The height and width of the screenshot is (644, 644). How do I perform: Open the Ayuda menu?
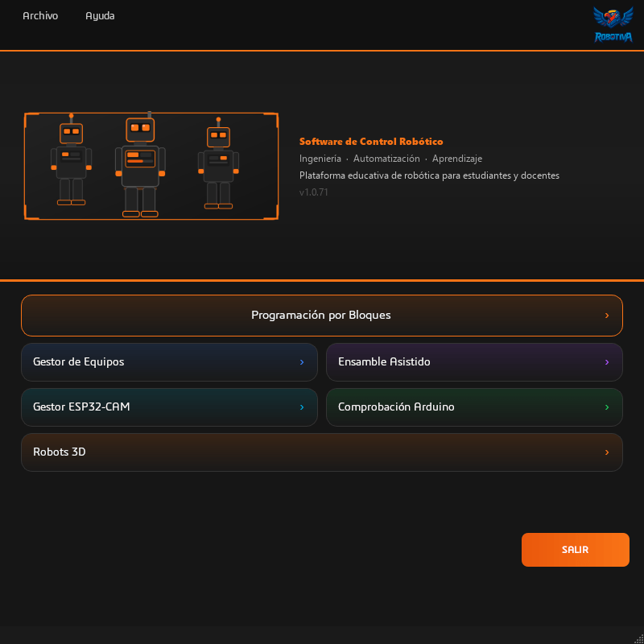100,16
